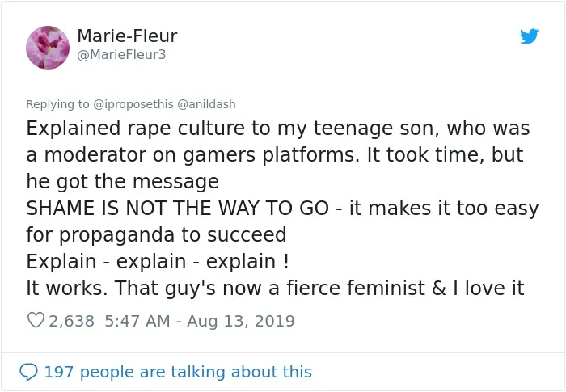Open Marie-Fleur's pink flower profile picture
566x392 pixels.
tap(48, 48)
